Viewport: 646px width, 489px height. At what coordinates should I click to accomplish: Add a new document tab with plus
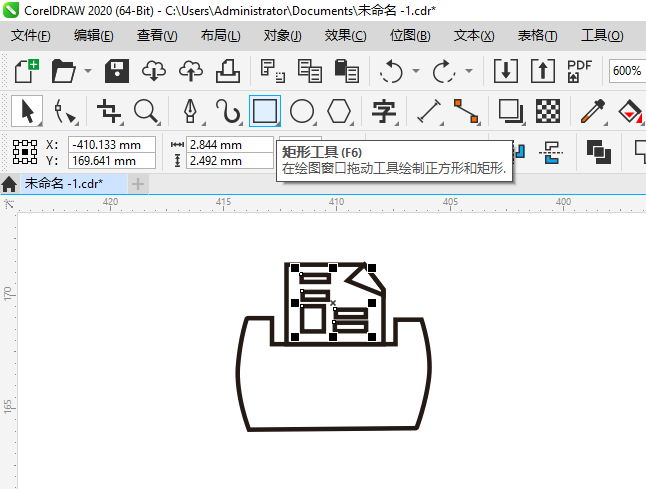tap(138, 184)
